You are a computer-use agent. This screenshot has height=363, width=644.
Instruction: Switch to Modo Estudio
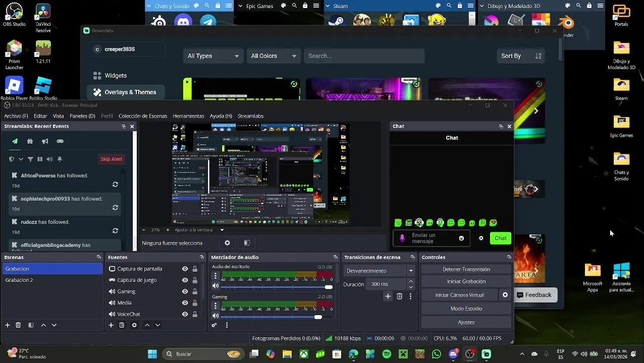click(466, 309)
